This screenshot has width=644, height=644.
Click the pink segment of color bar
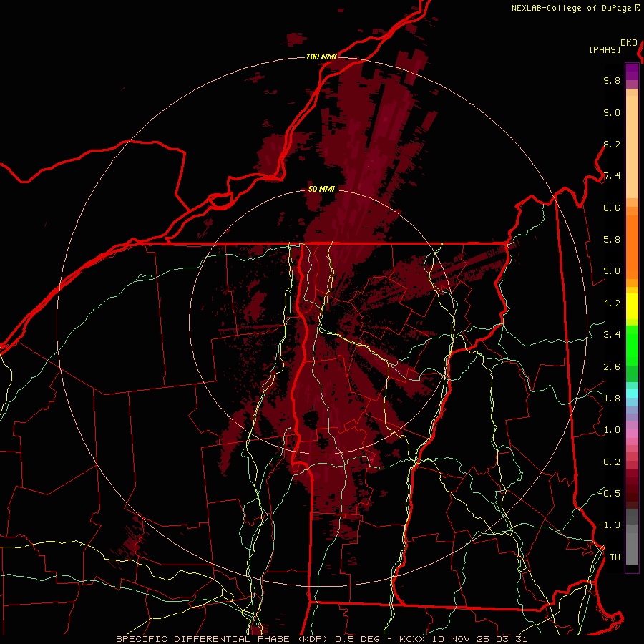632,434
